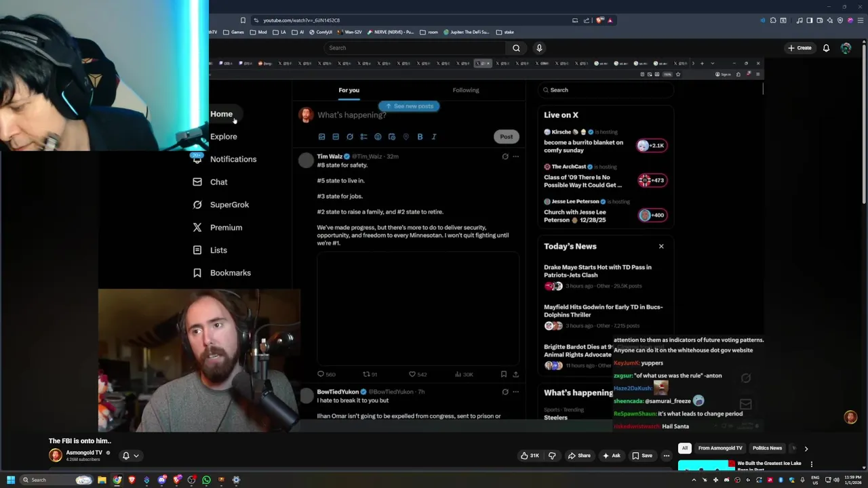The height and width of the screenshot is (488, 868).
Task: Save the video to a playlist
Action: pyautogui.click(x=642, y=455)
